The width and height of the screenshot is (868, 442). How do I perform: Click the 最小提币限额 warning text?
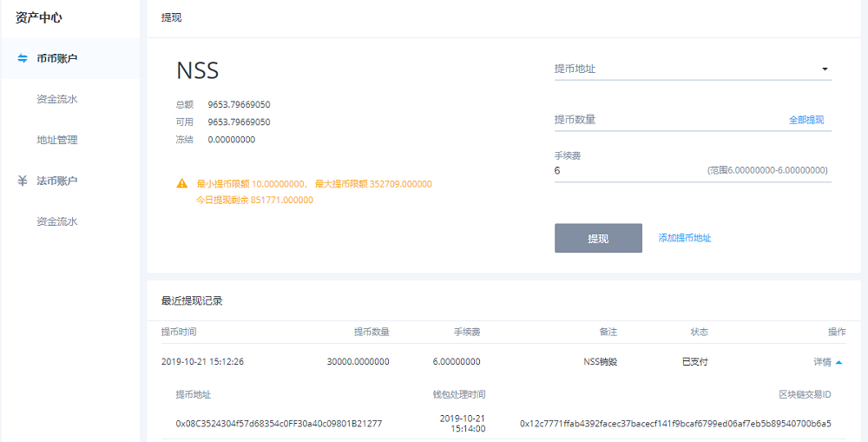pyautogui.click(x=252, y=184)
